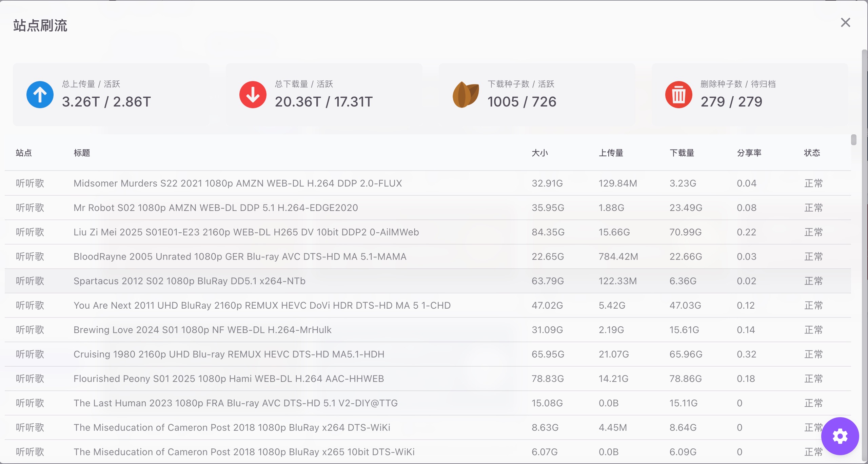Click the upload cell 784.42M
868x464 pixels.
pos(618,256)
